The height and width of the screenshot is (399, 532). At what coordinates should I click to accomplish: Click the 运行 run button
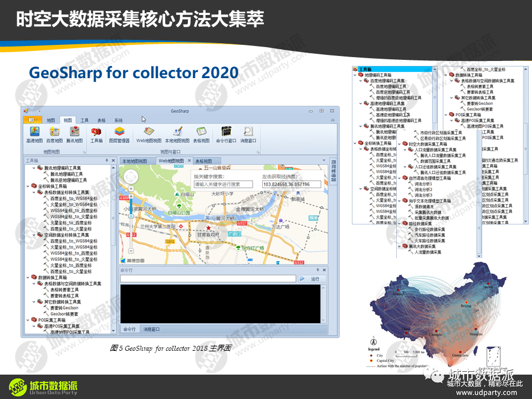[312, 279]
